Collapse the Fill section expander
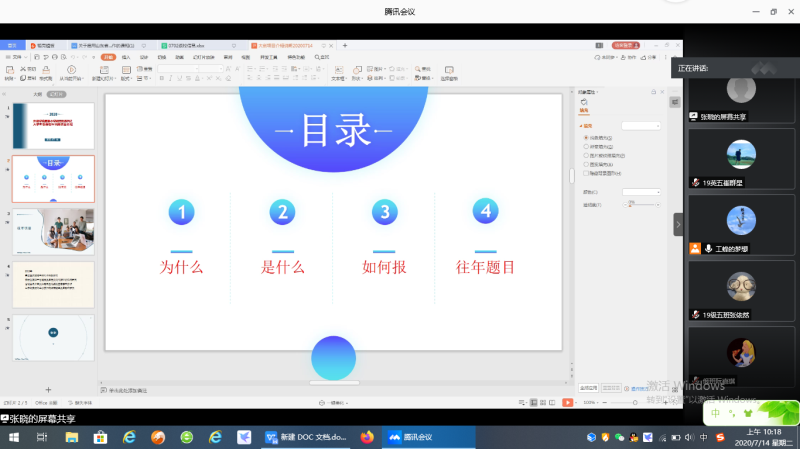 pyautogui.click(x=580, y=126)
